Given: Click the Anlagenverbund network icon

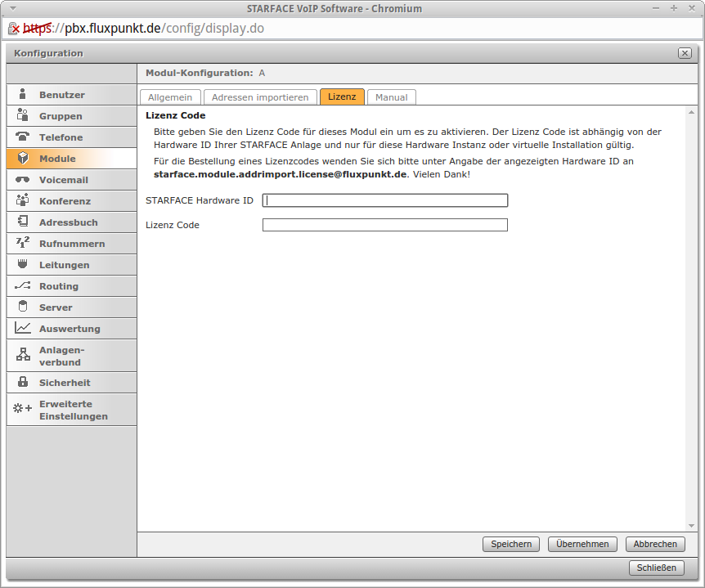Looking at the screenshot, I should [23, 354].
